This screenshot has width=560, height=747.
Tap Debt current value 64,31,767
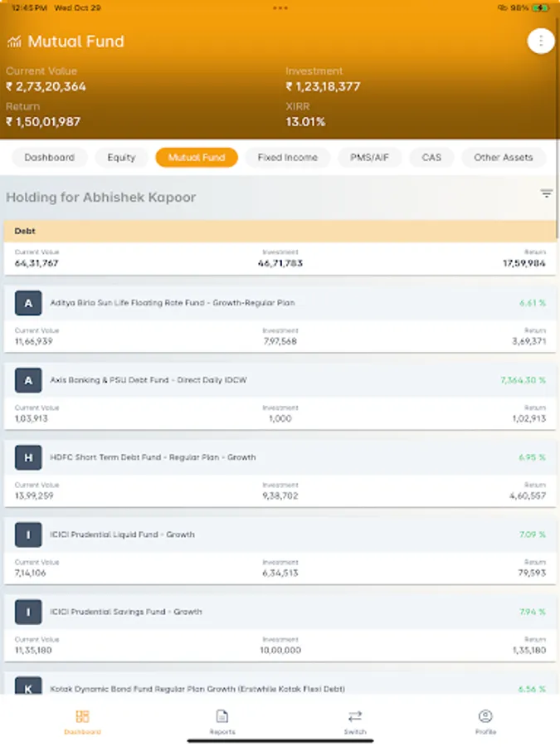[x=37, y=263]
